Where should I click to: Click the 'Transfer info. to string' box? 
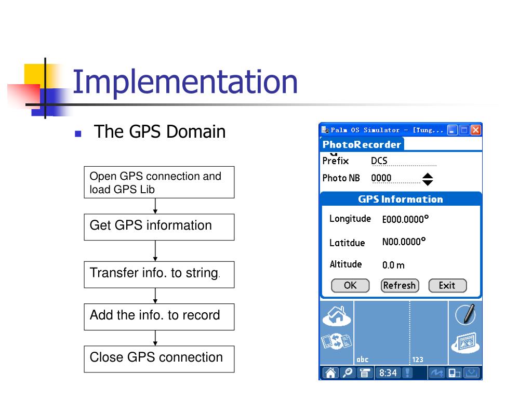[x=159, y=274]
